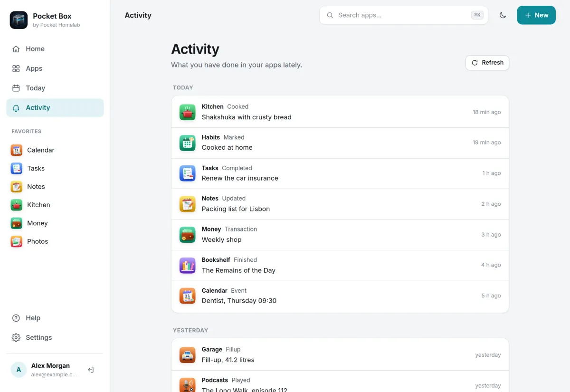Focus the Search apps field
570x392 pixels.
[x=404, y=15]
